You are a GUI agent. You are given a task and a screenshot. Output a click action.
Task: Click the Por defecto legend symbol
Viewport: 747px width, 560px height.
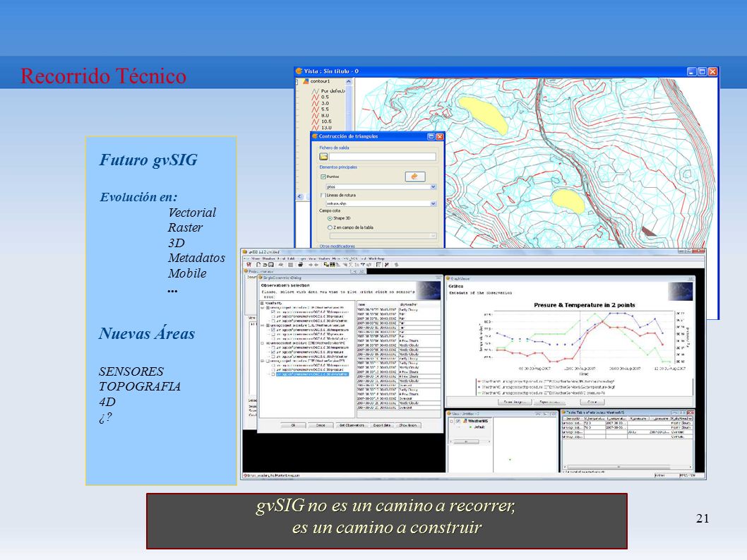coord(316,91)
